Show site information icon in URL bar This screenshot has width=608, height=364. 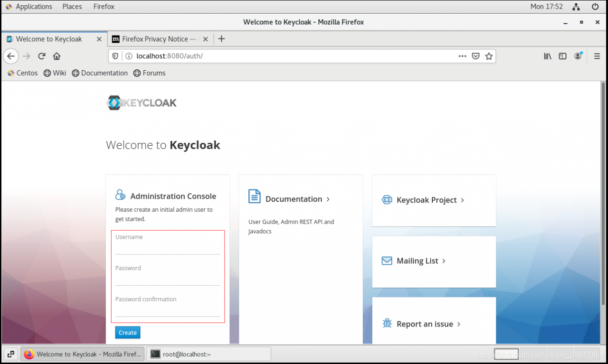128,56
